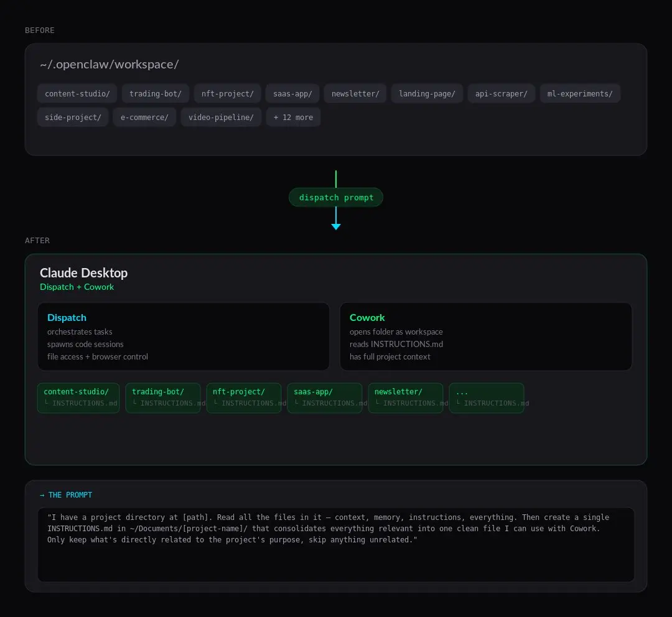Open the e-commerce/ folder chip

click(144, 117)
